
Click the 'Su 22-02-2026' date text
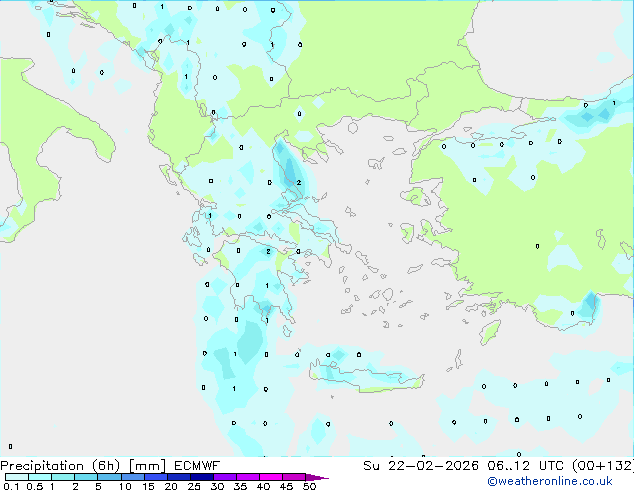click(x=421, y=466)
